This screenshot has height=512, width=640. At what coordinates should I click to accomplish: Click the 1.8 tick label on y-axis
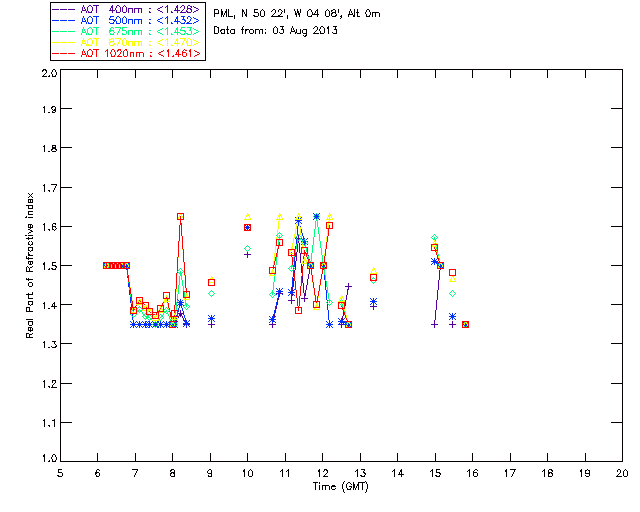click(x=49, y=148)
